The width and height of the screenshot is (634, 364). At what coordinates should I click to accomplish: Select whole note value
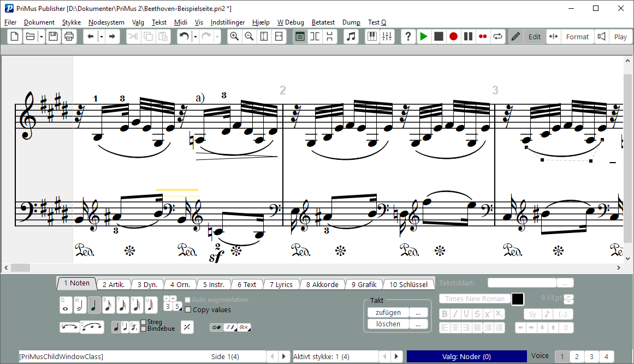[66, 306]
